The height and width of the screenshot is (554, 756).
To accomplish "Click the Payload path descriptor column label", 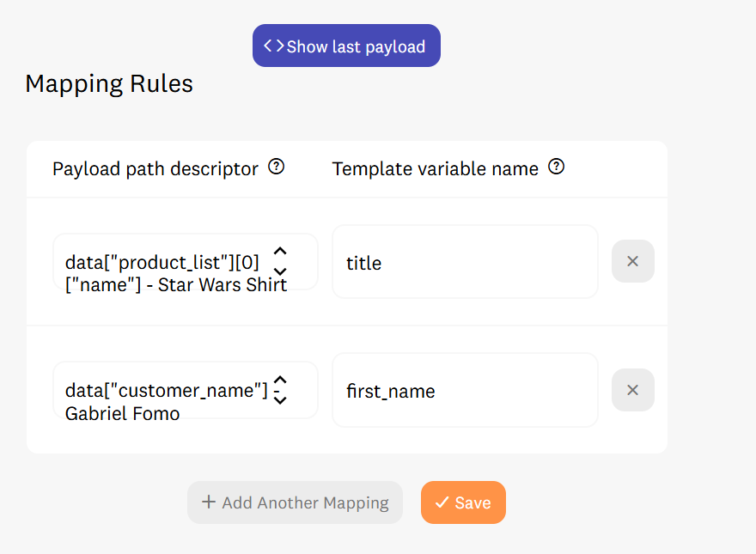I will tap(155, 168).
